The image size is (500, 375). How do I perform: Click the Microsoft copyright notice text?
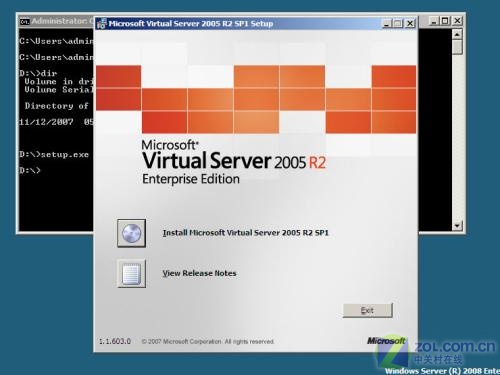pyautogui.click(x=208, y=342)
